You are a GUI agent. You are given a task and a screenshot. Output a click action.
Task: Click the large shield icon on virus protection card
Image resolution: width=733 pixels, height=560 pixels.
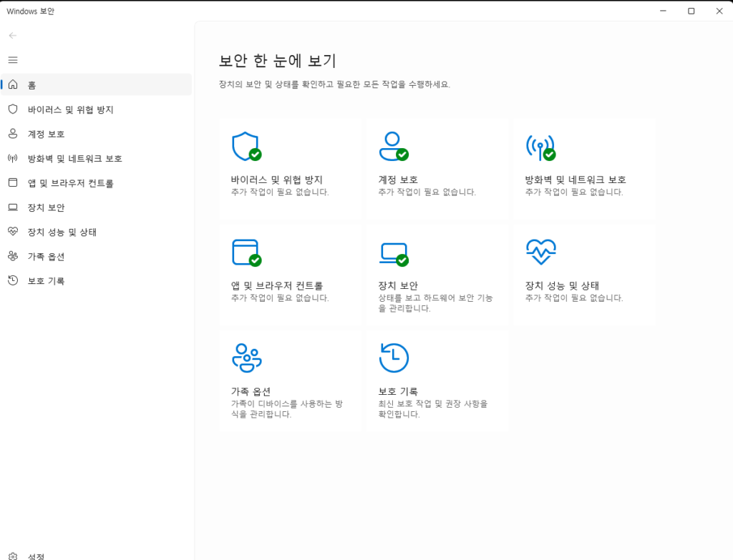tap(246, 147)
